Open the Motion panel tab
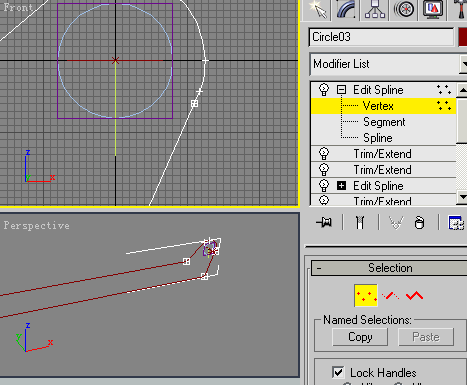This screenshot has width=467, height=385. point(404,10)
